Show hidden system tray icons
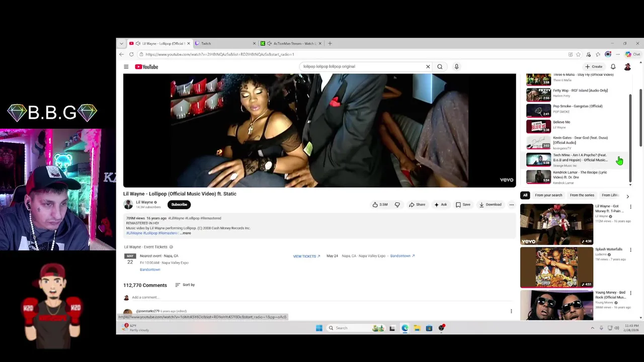This screenshot has width=644, height=362. (592, 328)
